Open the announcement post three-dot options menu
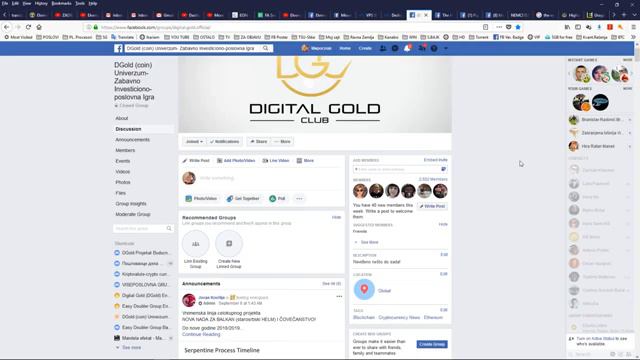Image resolution: width=640 pixels, height=360 pixels. [339, 297]
